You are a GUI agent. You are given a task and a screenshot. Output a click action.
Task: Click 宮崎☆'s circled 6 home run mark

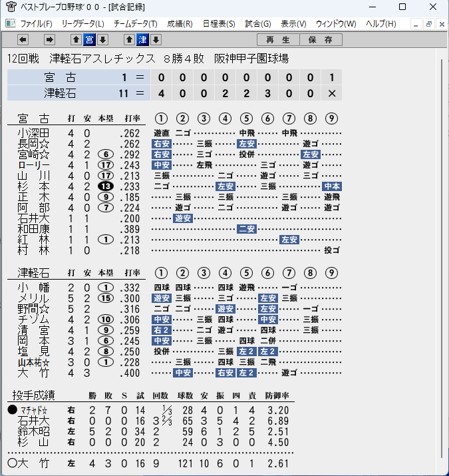106,154
